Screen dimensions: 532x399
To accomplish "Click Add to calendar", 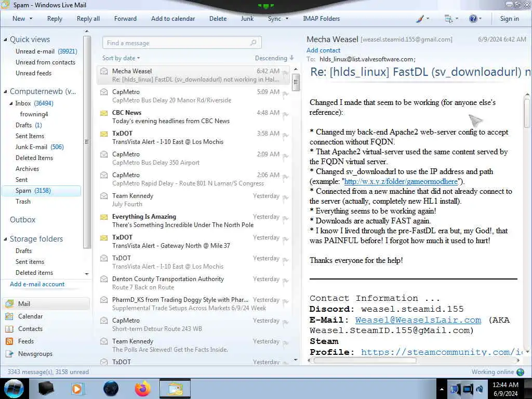I will click(x=173, y=19).
